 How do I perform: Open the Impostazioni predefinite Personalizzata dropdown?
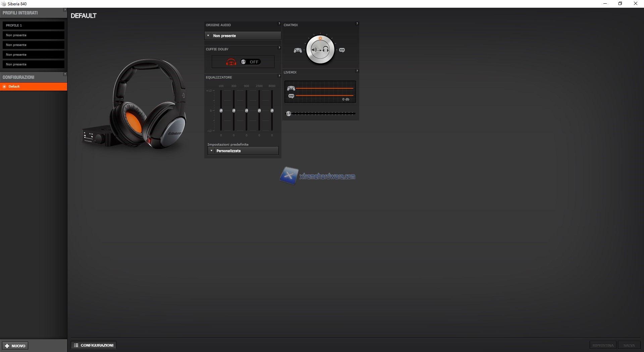coord(243,151)
